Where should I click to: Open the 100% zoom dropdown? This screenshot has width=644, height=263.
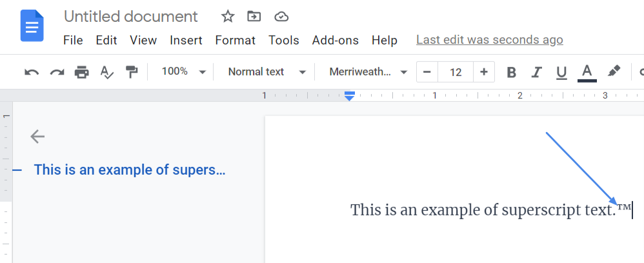(183, 72)
